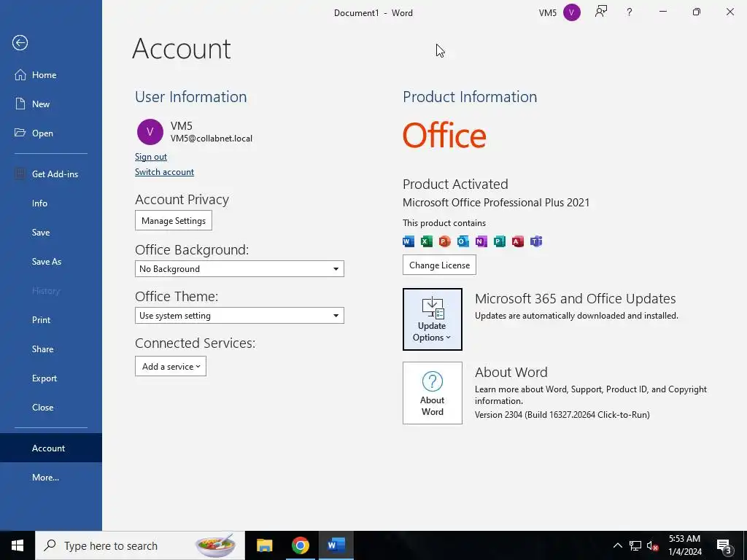Click the OneNote icon under This product contains
Viewport: 747px width, 560px height.
tap(481, 241)
